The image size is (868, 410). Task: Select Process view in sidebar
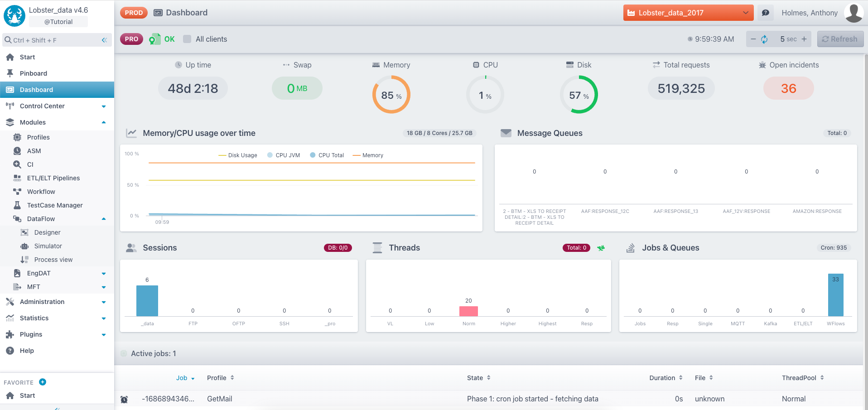pos(53,260)
